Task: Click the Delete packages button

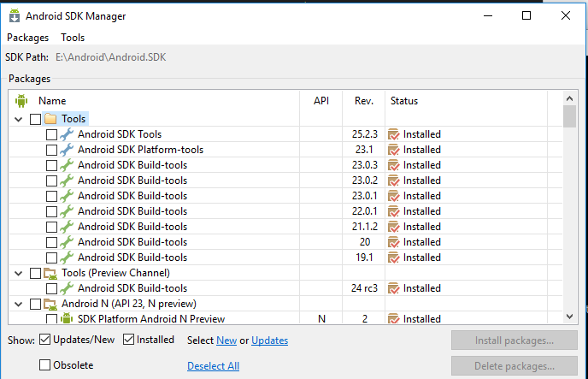Action: coord(514,366)
